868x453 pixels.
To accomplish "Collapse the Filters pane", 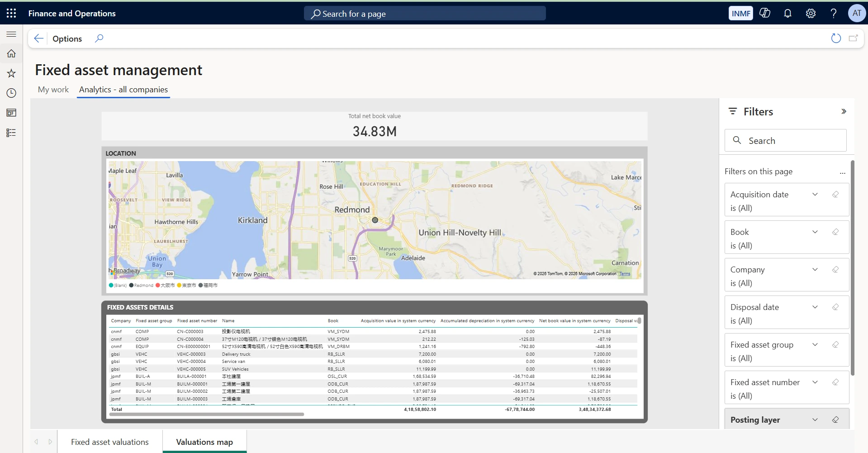I will point(844,112).
